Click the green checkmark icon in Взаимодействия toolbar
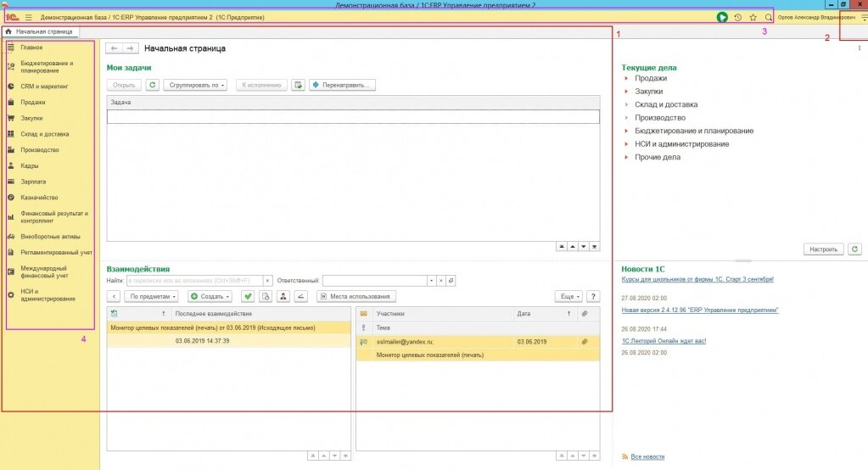Screen dimensions: 868x470 point(248,297)
